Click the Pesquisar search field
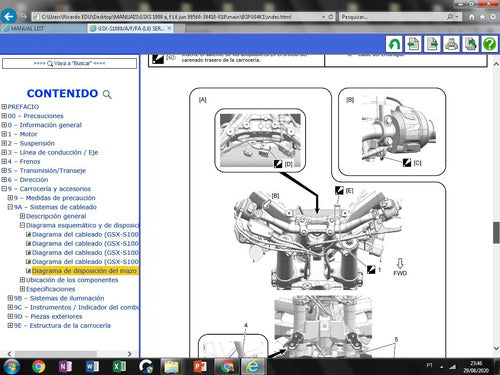Screen dimensions: 500x375 [x=393, y=16]
